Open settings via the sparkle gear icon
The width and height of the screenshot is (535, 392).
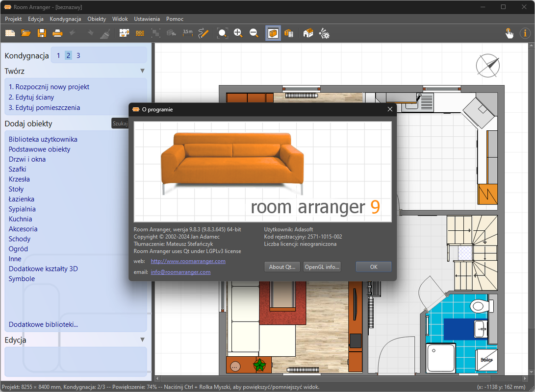pyautogui.click(x=324, y=33)
